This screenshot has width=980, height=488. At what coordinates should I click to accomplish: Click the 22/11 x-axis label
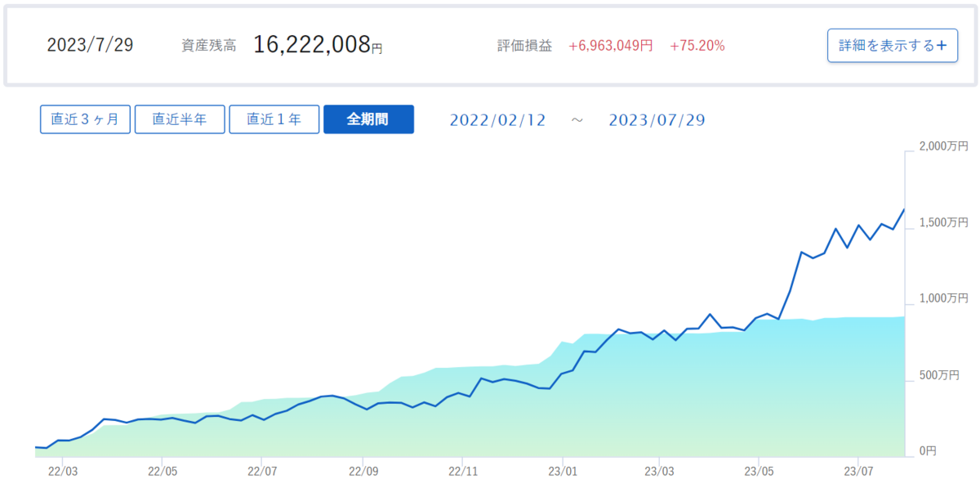pos(462,471)
